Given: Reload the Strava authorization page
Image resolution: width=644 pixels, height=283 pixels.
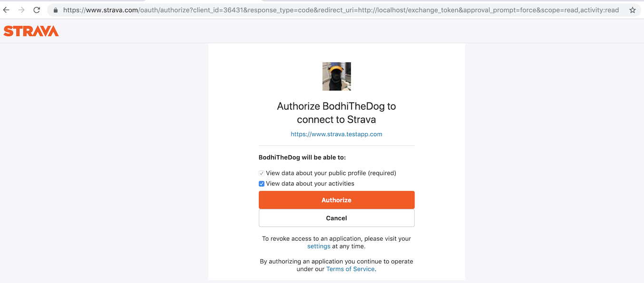Looking at the screenshot, I should click(x=37, y=10).
